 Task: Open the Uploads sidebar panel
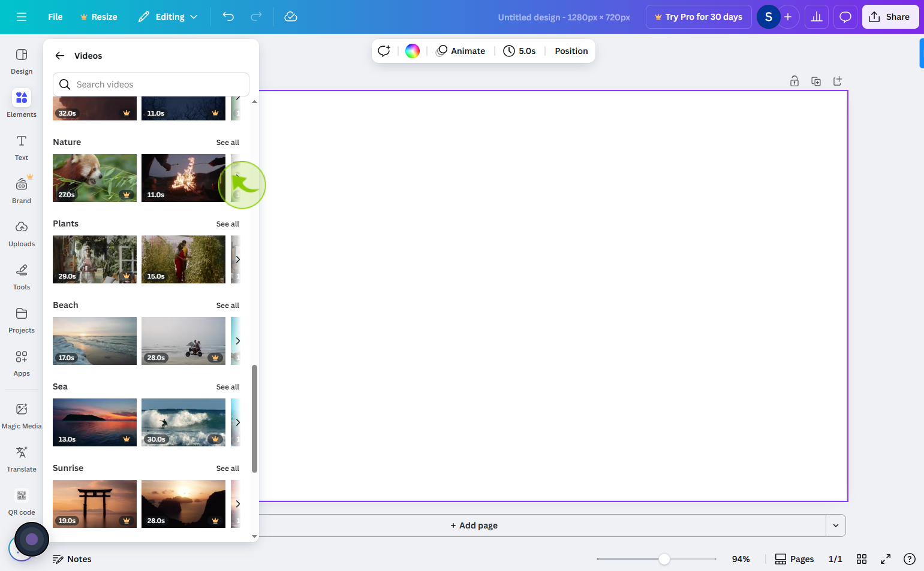click(x=22, y=234)
